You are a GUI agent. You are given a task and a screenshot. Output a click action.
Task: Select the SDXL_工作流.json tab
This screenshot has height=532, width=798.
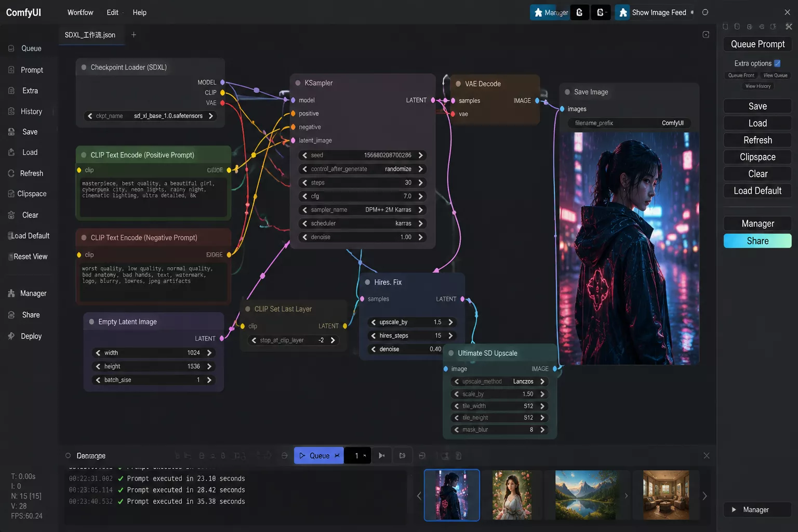[90, 35]
